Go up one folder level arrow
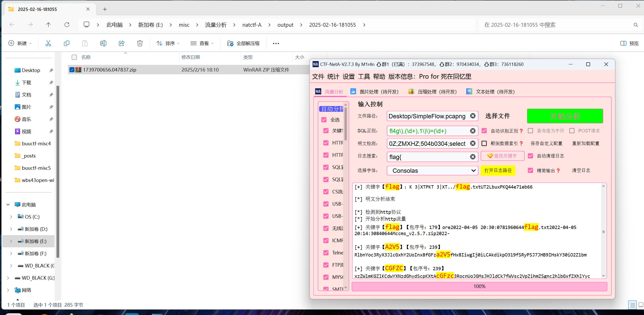This screenshot has width=644, height=315. pos(48,25)
